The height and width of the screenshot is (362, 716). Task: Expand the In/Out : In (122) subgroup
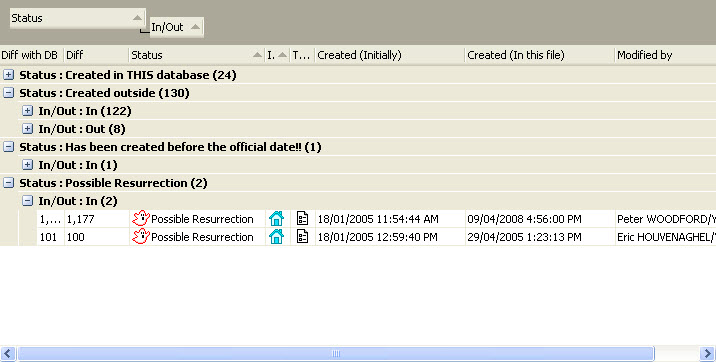tap(28, 110)
